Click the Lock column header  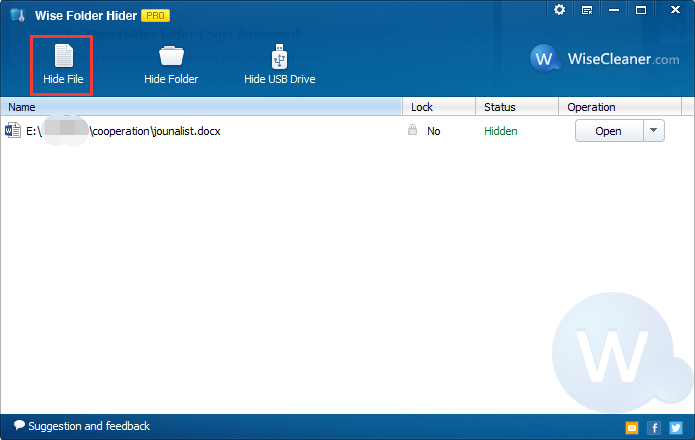[439, 107]
